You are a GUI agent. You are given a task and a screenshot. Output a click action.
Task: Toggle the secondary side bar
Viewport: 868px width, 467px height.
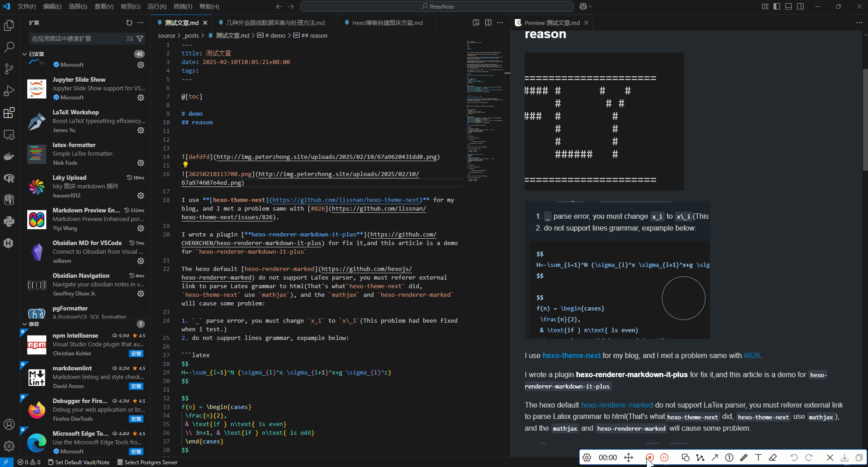coord(800,6)
